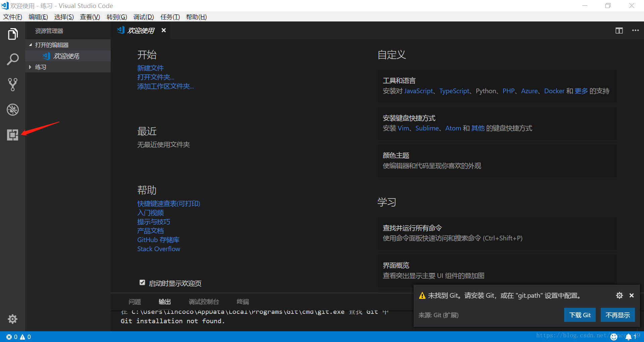
Task: Click the JavaScript language link
Action: 419,91
